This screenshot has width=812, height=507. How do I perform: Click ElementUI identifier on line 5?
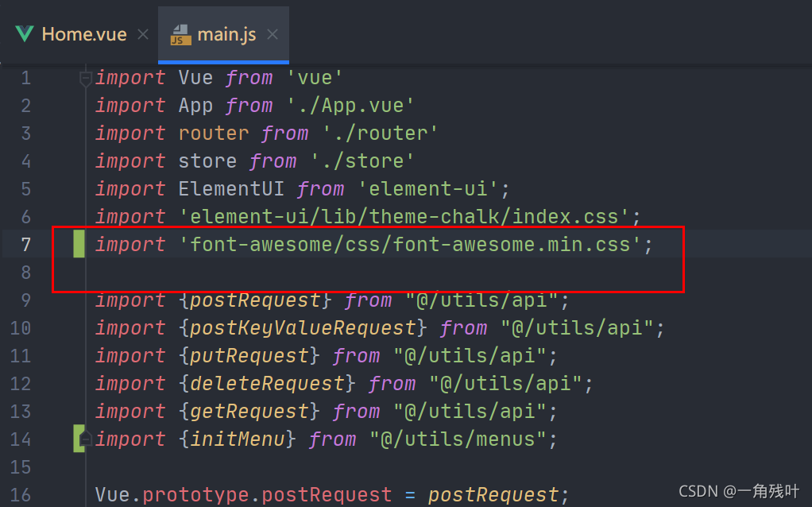click(231, 189)
